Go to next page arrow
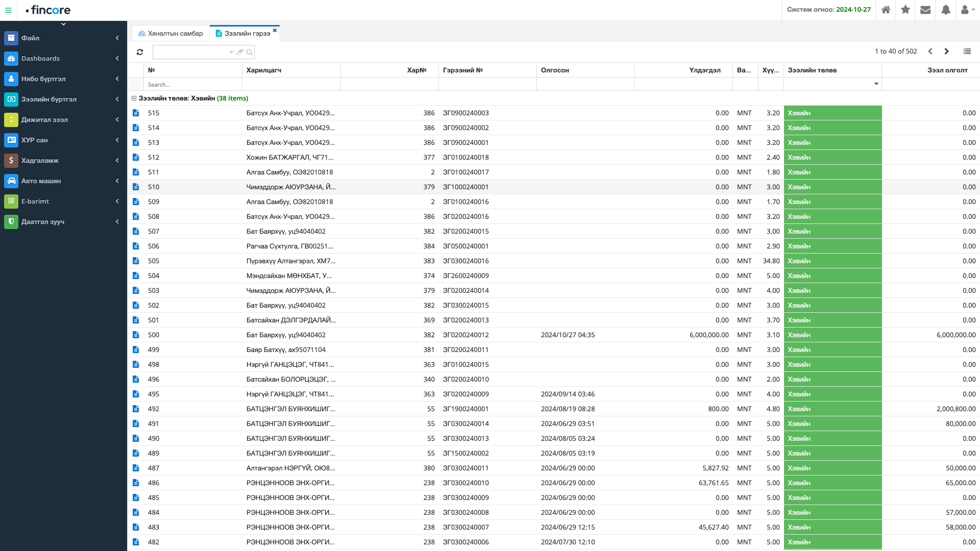The image size is (980, 551). [x=946, y=51]
